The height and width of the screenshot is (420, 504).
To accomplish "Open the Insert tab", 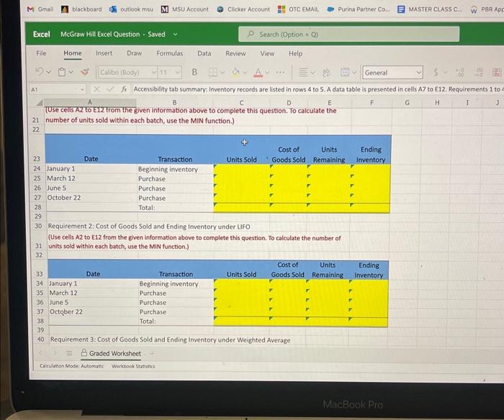I will (104, 53).
